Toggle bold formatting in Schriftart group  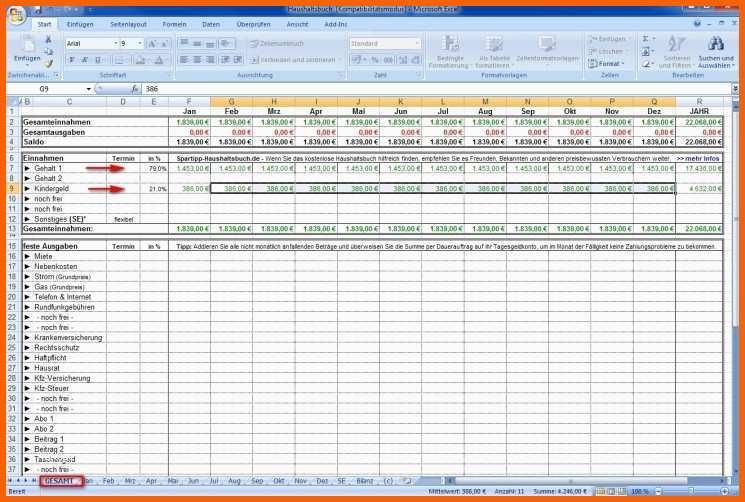pos(72,60)
